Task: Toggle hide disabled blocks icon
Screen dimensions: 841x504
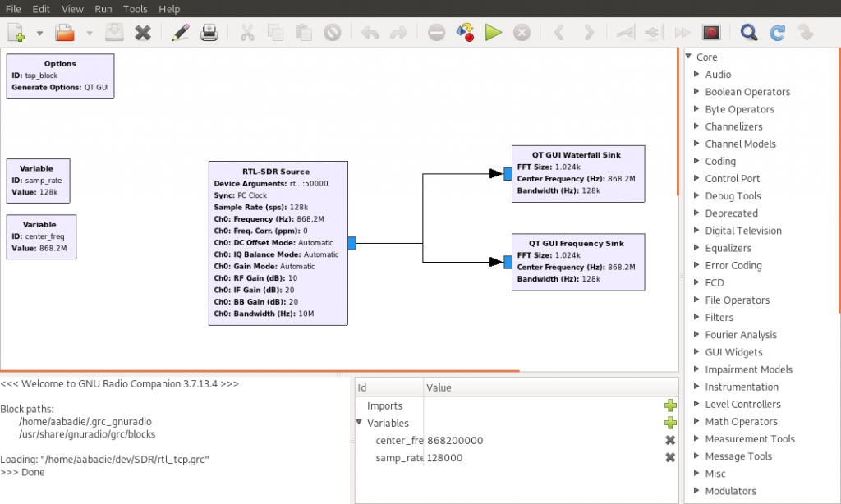Action: (712, 33)
